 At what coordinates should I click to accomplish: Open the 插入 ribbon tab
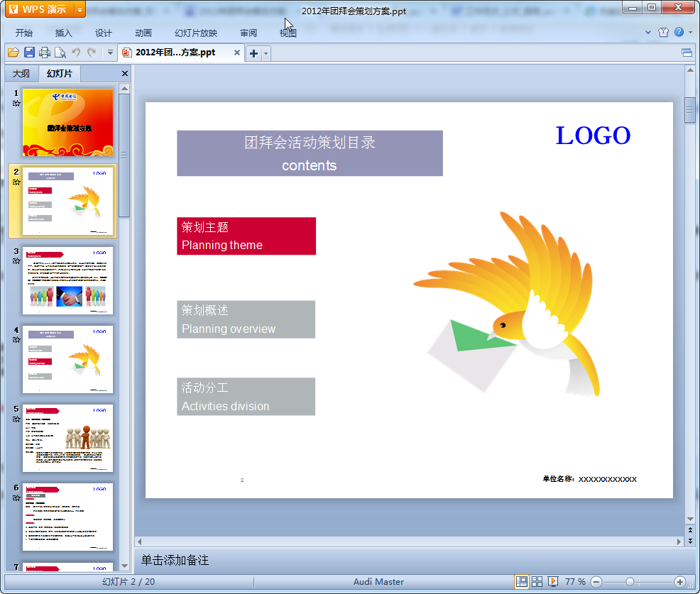point(63,33)
